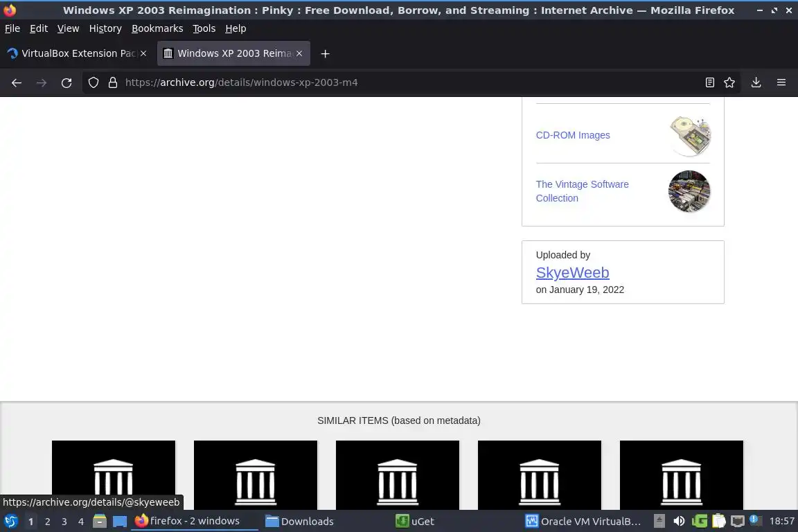
Task: Open the Tools menu
Action: 204,28
